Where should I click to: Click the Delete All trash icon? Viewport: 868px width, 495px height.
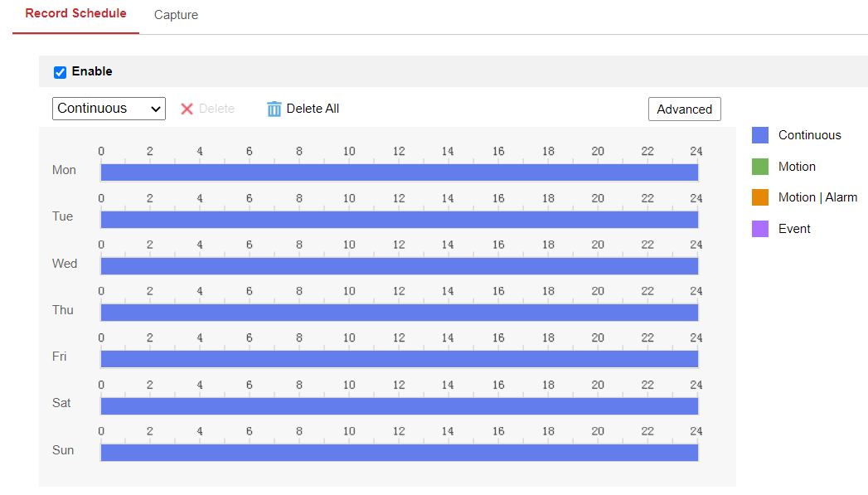(274, 109)
